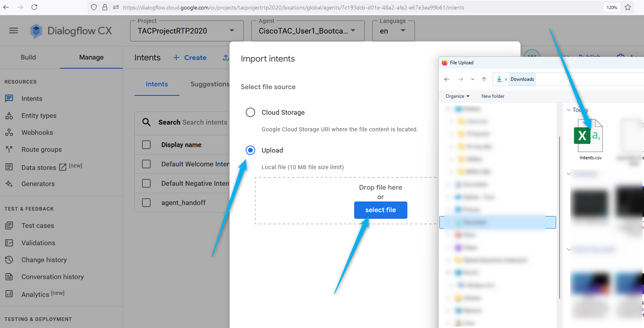Image resolution: width=644 pixels, height=328 pixels.
Task: Click the select file button
Action: coord(381,210)
